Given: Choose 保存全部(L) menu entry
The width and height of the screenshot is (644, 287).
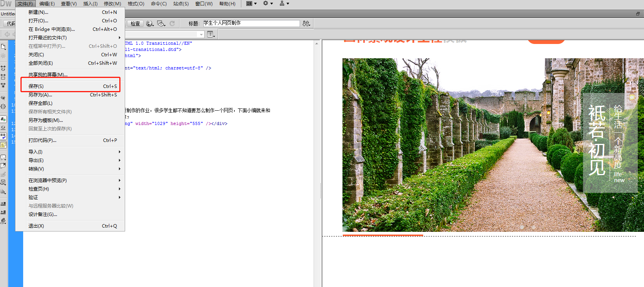Looking at the screenshot, I should coord(70,103).
